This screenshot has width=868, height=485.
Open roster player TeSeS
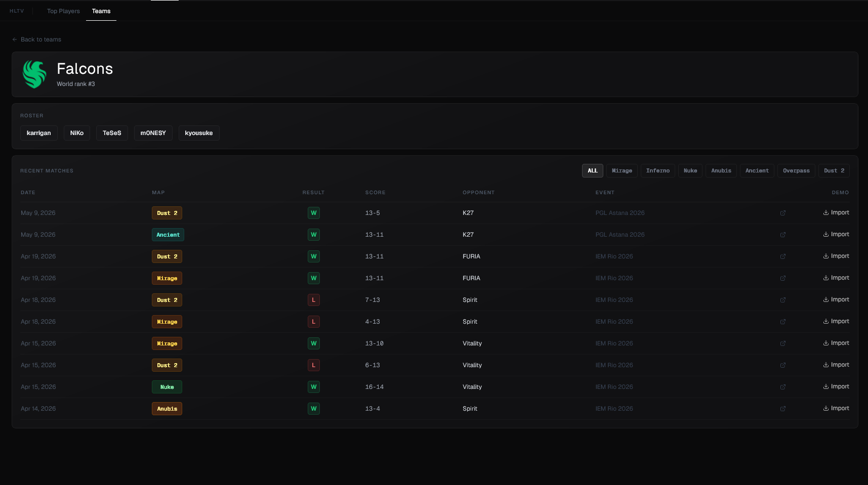click(x=112, y=133)
